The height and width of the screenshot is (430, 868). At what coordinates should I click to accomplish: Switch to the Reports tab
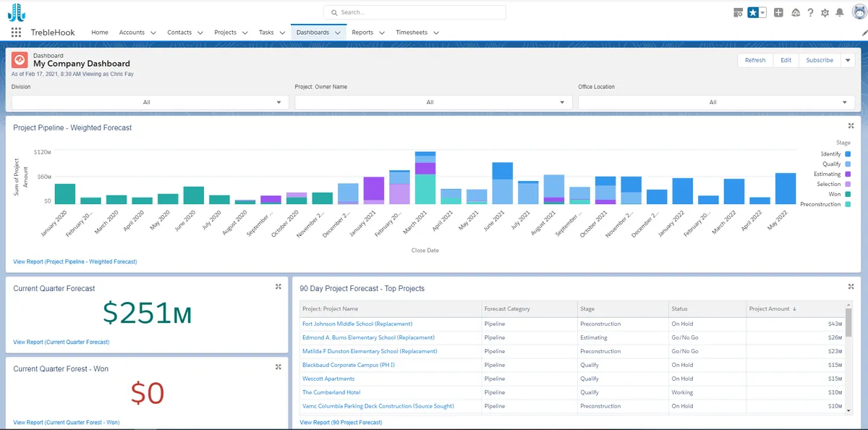click(362, 33)
